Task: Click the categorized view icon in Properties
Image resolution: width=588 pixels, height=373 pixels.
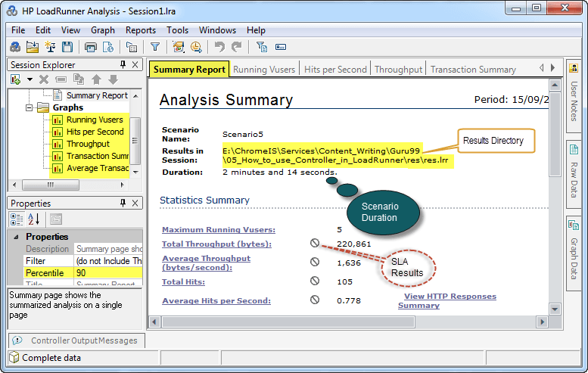Action: tap(17, 219)
